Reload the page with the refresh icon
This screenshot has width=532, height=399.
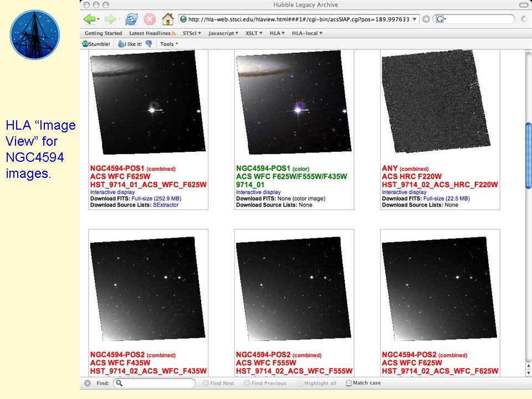132,19
